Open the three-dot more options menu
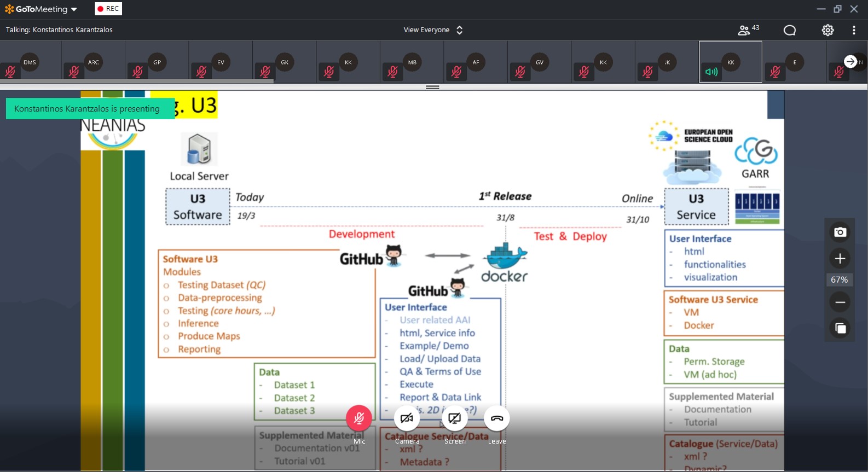The width and height of the screenshot is (868, 472). point(854,30)
